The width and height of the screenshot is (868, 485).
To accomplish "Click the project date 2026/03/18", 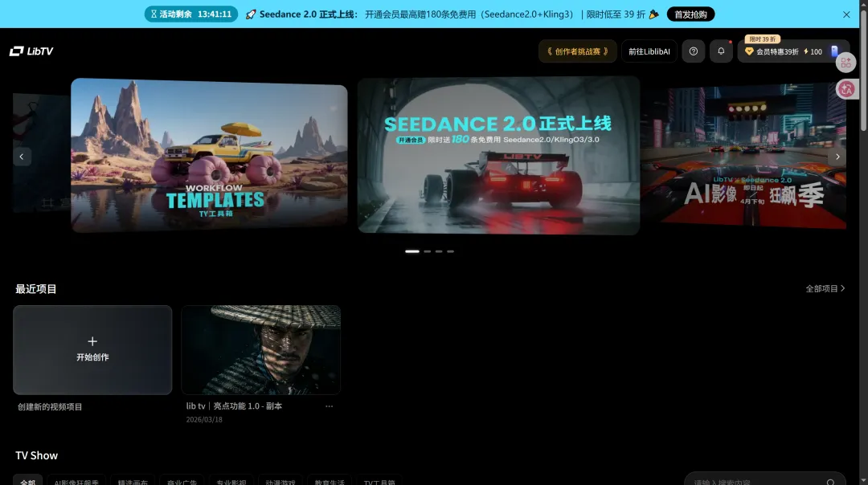I will pos(204,420).
